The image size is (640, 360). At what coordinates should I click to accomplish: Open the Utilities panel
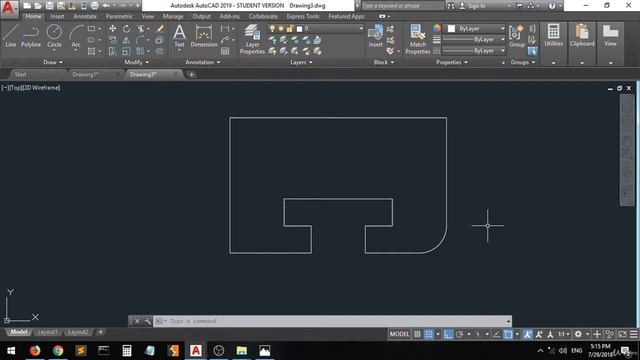[553, 36]
